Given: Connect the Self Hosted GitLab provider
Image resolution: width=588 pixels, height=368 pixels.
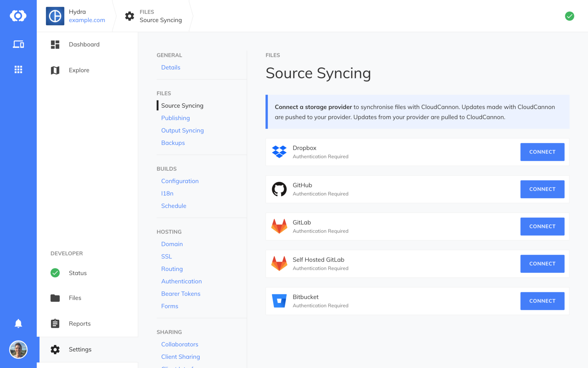Looking at the screenshot, I should click(x=542, y=263).
